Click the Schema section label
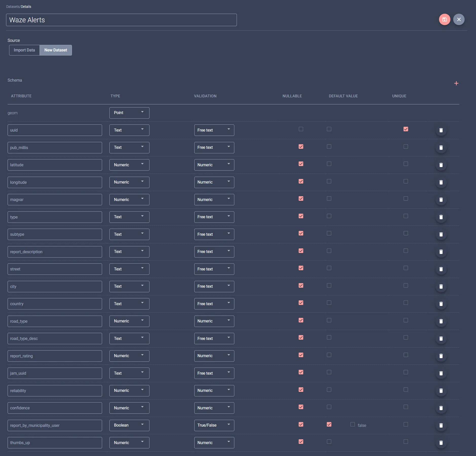 click(x=15, y=80)
